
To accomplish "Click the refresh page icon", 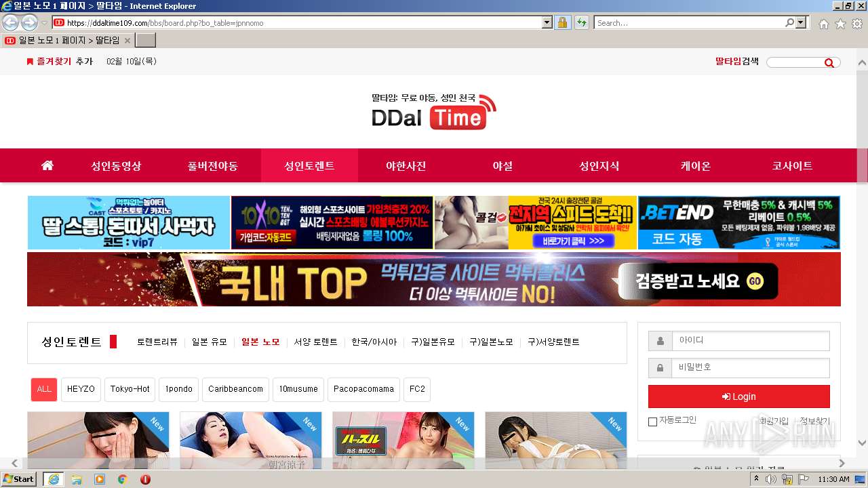I will click(581, 22).
